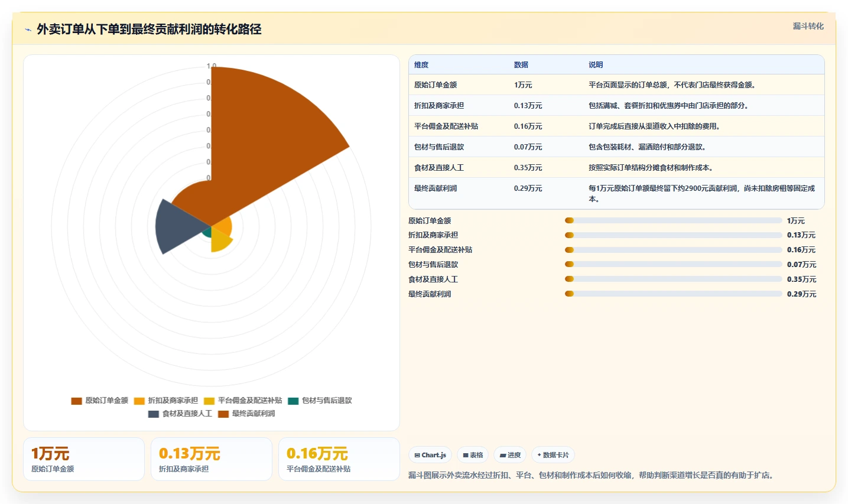Viewport: 848px width, 504px height.
Task: Click the 0.35万元 value in the table
Action: (x=528, y=168)
